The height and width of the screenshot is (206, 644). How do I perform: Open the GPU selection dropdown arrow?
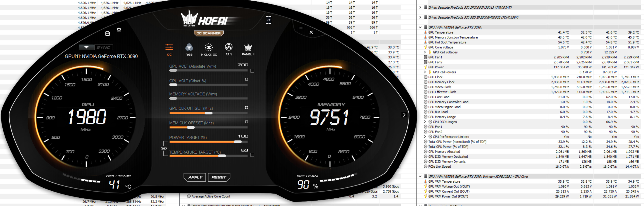86,47
